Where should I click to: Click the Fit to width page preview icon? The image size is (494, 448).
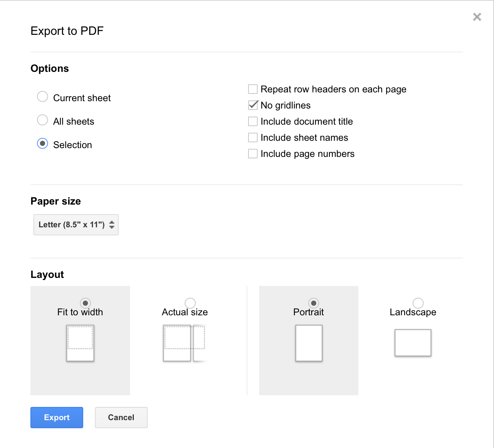point(80,343)
